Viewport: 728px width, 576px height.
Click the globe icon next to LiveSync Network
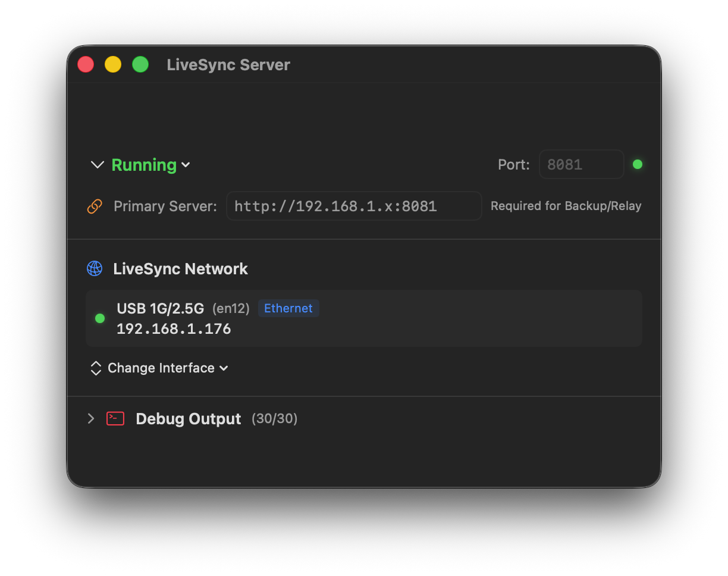click(95, 268)
